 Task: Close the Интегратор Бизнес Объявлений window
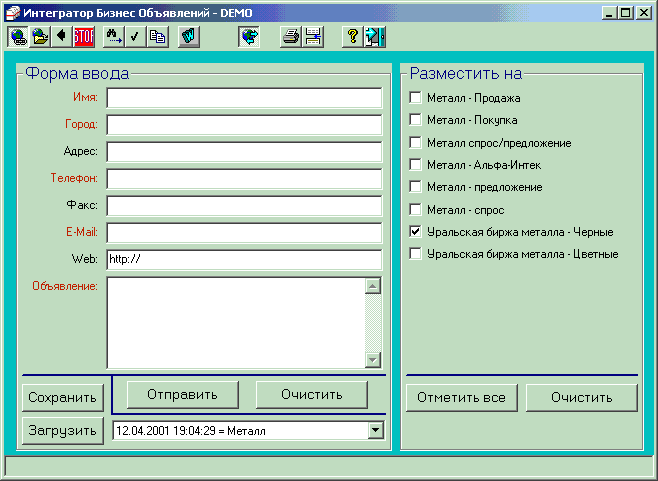click(x=643, y=13)
